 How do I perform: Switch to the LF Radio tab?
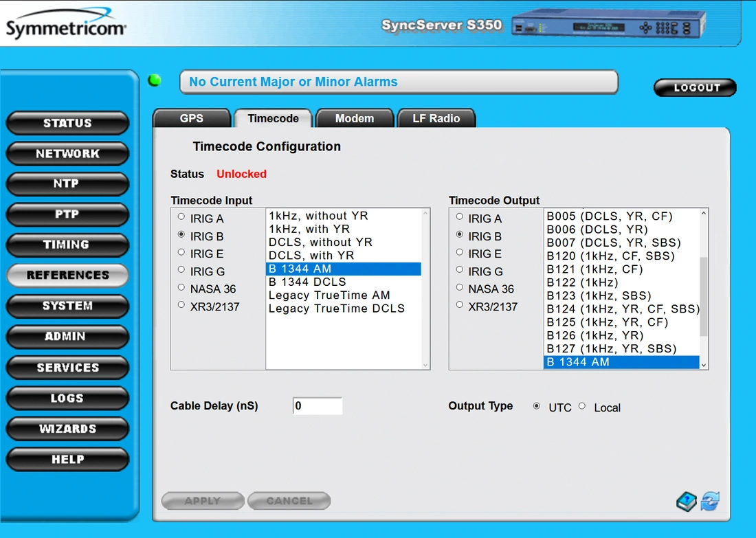[436, 118]
